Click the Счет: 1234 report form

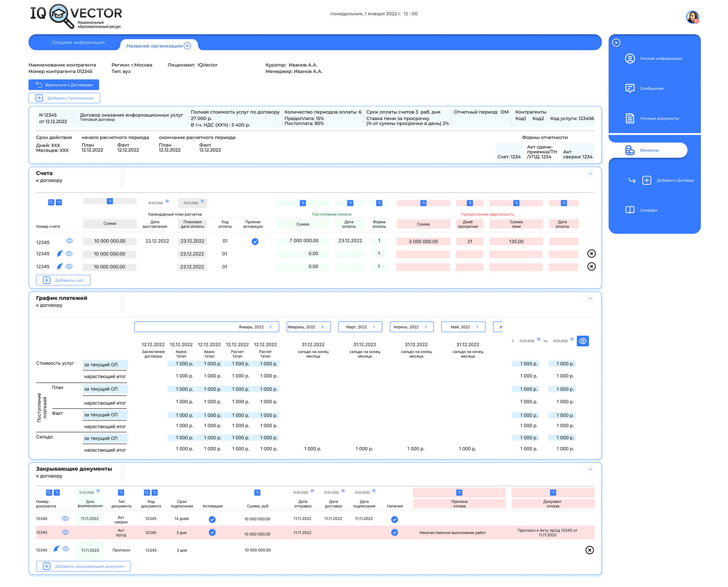[x=509, y=152]
